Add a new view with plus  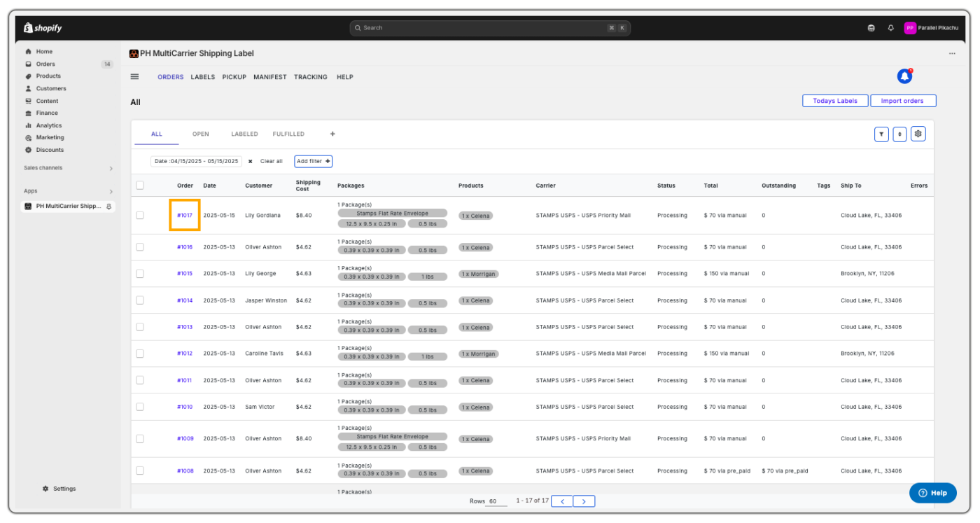(x=332, y=134)
